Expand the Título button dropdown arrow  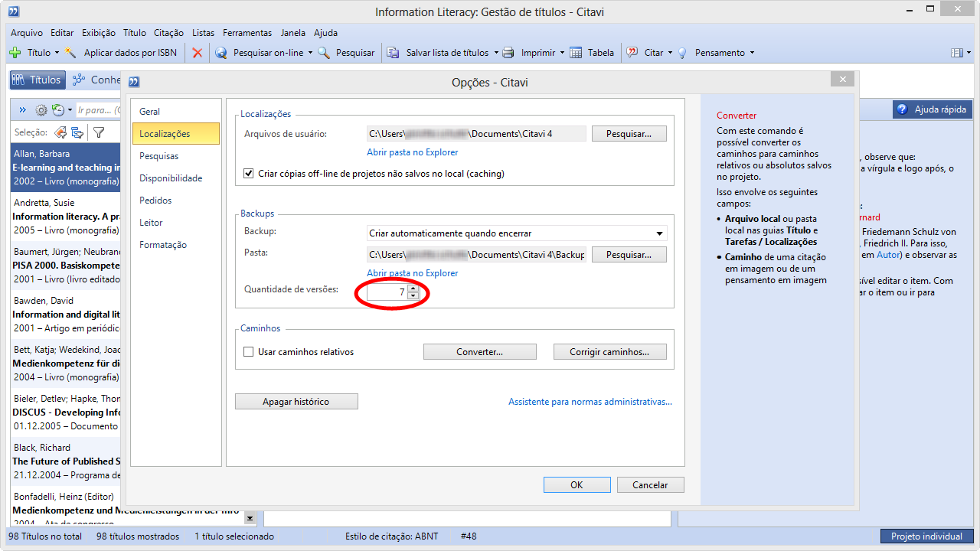(x=57, y=53)
